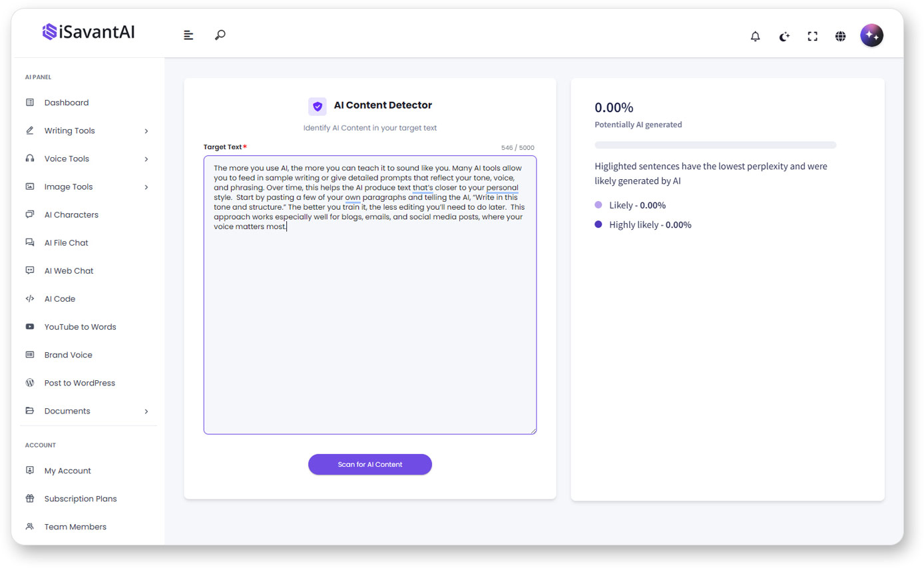Click the notifications bell icon

click(756, 36)
